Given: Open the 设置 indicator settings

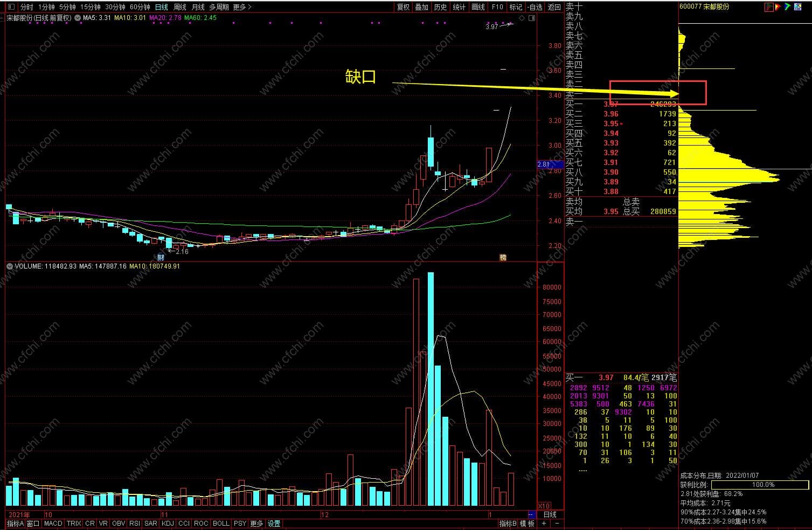Looking at the screenshot, I should pyautogui.click(x=274, y=524).
